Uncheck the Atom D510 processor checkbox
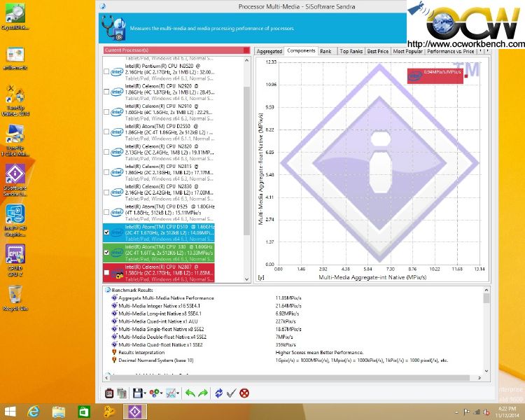 coord(106,232)
